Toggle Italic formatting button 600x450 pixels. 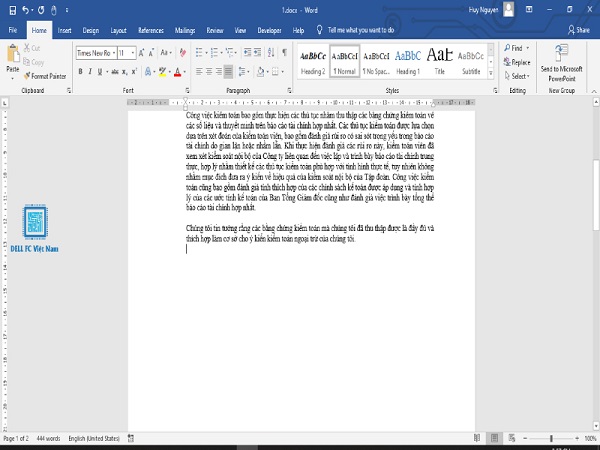[90, 72]
